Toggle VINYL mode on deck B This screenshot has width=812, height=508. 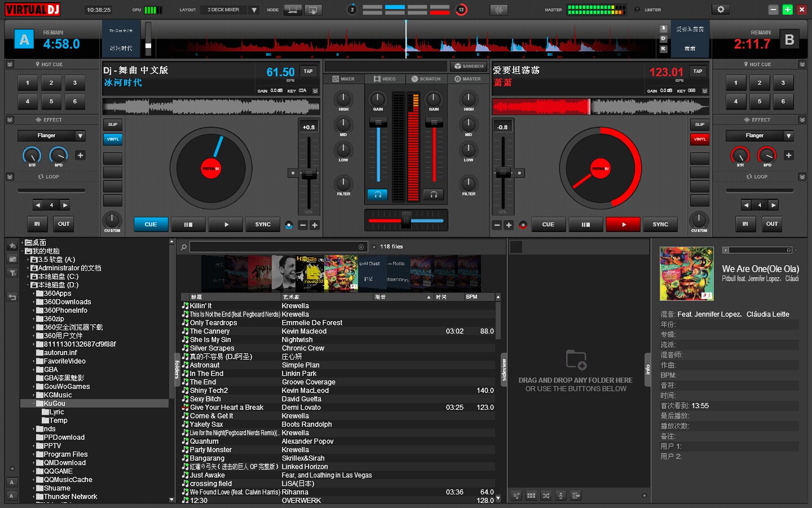(x=700, y=139)
